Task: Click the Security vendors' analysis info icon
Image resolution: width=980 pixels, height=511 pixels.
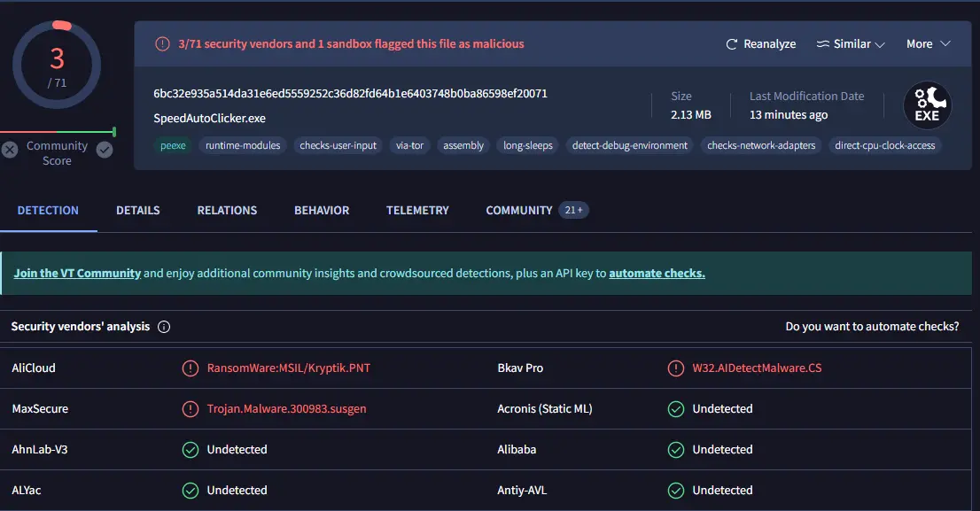Action: (x=164, y=327)
